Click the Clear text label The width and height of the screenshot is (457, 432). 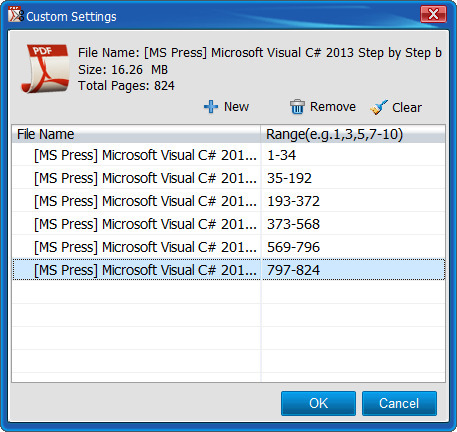407,108
